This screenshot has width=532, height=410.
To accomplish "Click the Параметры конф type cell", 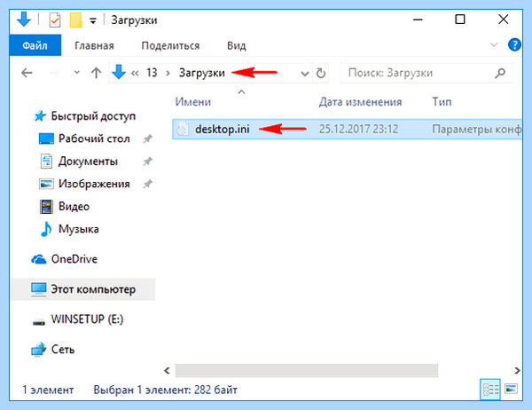I will tap(476, 129).
